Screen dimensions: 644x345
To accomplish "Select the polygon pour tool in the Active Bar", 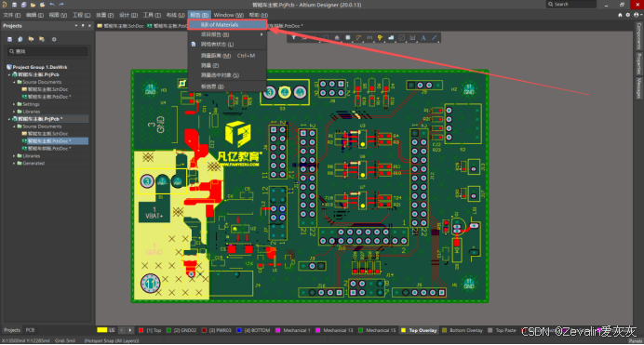I will pyautogui.click(x=391, y=38).
